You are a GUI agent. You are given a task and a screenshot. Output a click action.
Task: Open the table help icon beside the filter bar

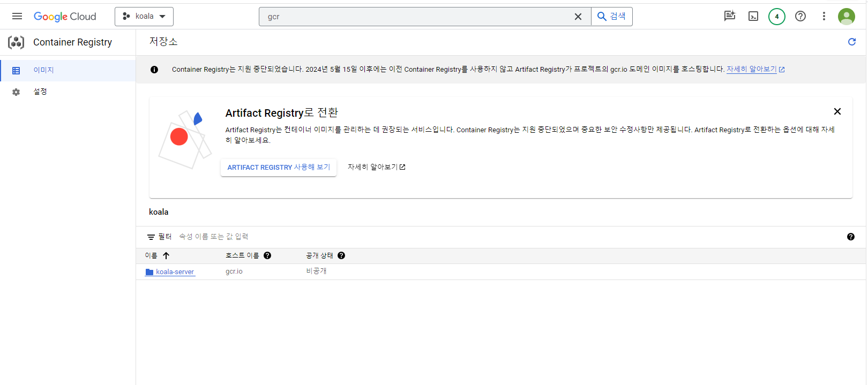coord(851,237)
